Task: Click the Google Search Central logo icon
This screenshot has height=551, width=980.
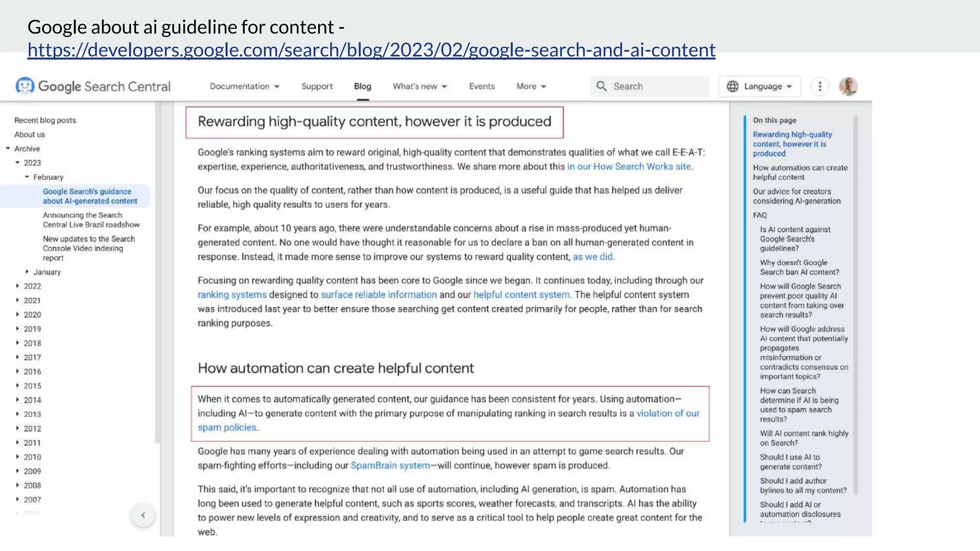Action: click(x=25, y=86)
